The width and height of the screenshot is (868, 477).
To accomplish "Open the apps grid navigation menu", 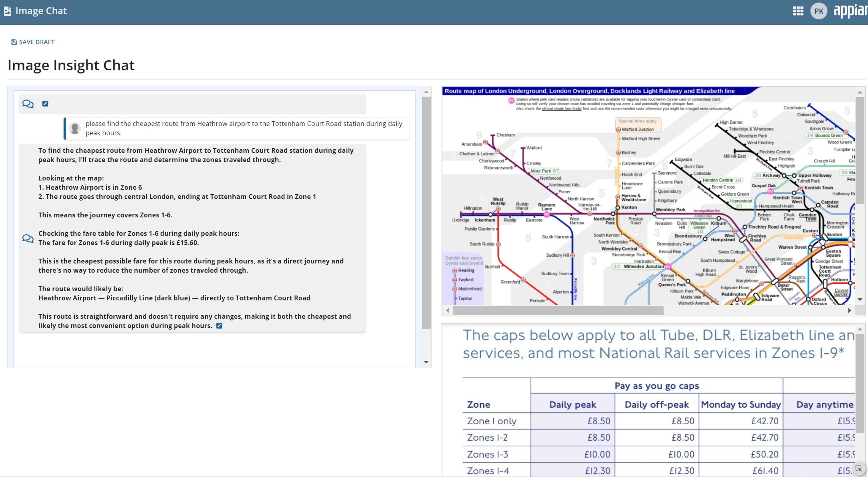I will 798,11.
